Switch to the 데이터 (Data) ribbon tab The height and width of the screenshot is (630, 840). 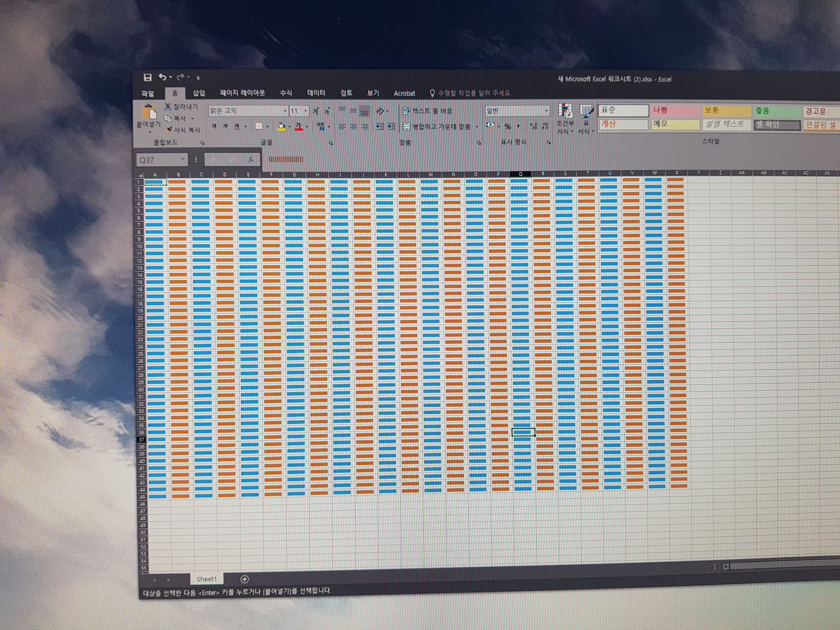pos(316,93)
